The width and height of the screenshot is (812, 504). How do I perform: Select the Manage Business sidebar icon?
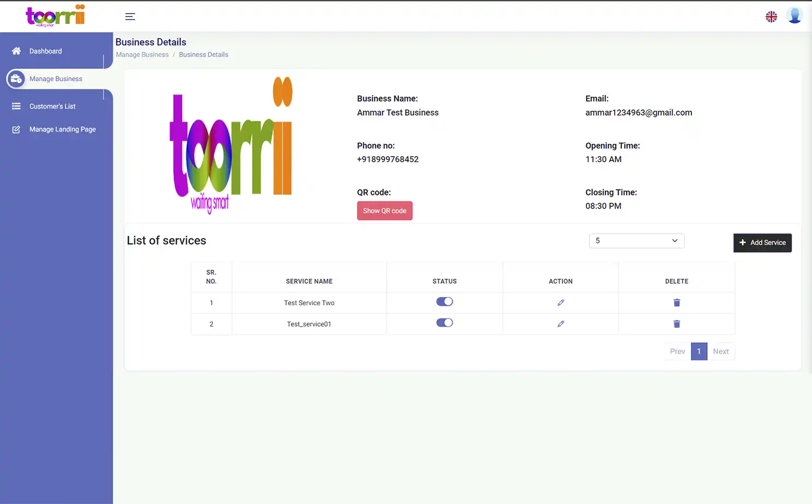click(16, 79)
